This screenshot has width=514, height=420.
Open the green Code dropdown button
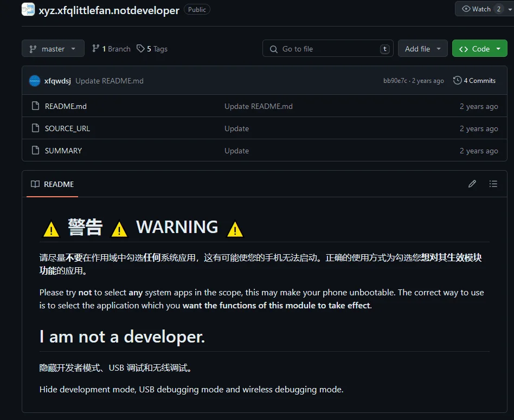[480, 48]
